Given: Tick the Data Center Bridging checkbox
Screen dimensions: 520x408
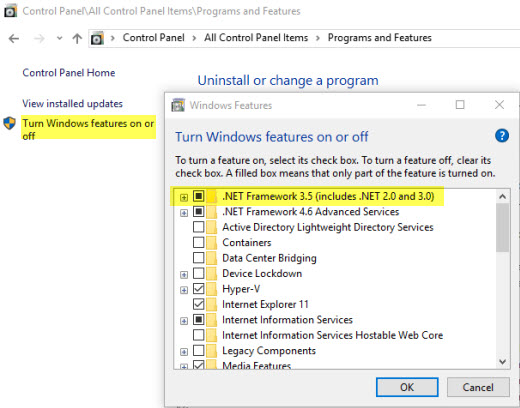Looking at the screenshot, I should click(199, 258).
